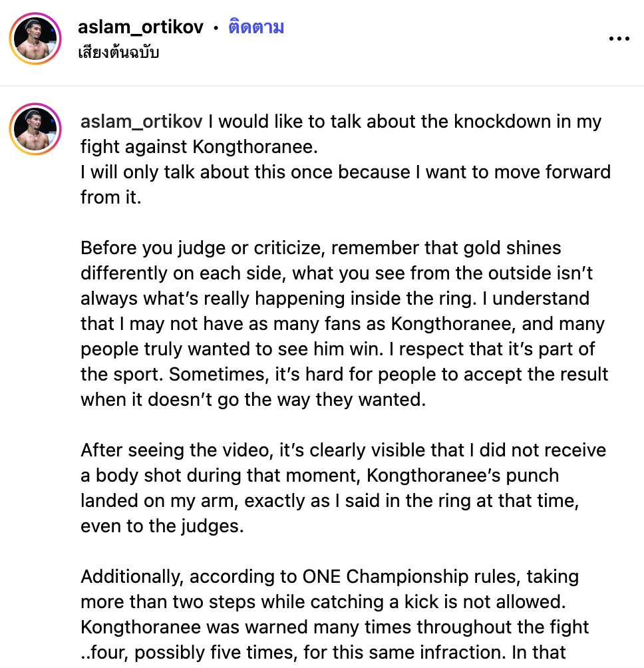
Task: Click the line starting "people truly wanted to see him win"
Action: (x=337, y=349)
